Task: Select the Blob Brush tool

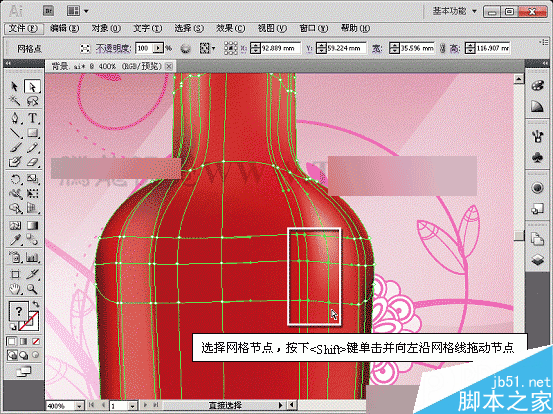Action: coord(15,162)
